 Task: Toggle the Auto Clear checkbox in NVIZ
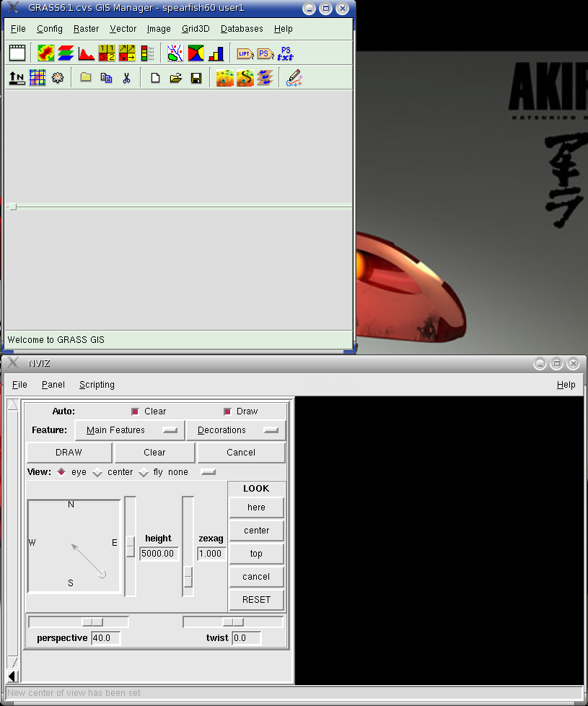tap(135, 411)
